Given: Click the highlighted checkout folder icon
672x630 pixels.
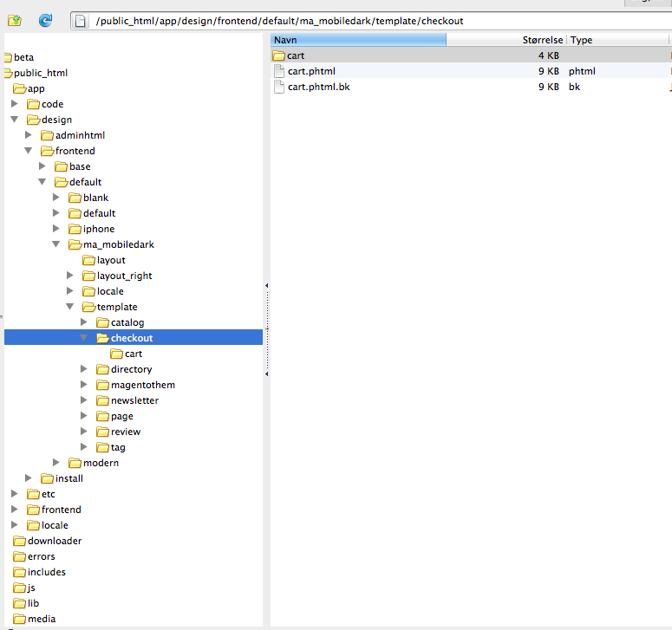Looking at the screenshot, I should [x=102, y=338].
